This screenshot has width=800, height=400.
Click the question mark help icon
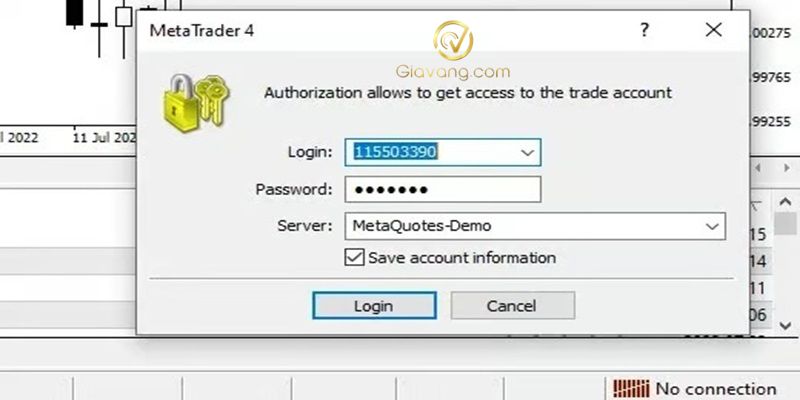coord(644,30)
